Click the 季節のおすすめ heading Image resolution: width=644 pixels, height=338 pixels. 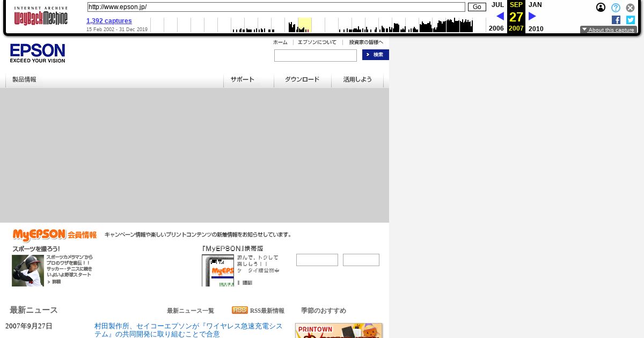[x=324, y=311]
